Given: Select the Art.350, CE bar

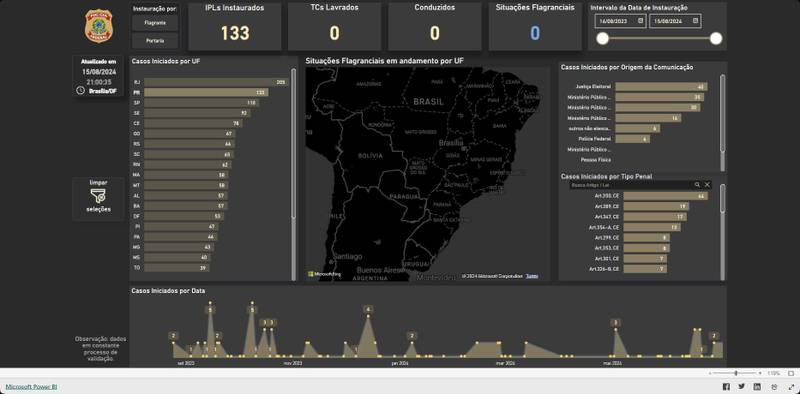Looking at the screenshot, I should click(666, 196).
